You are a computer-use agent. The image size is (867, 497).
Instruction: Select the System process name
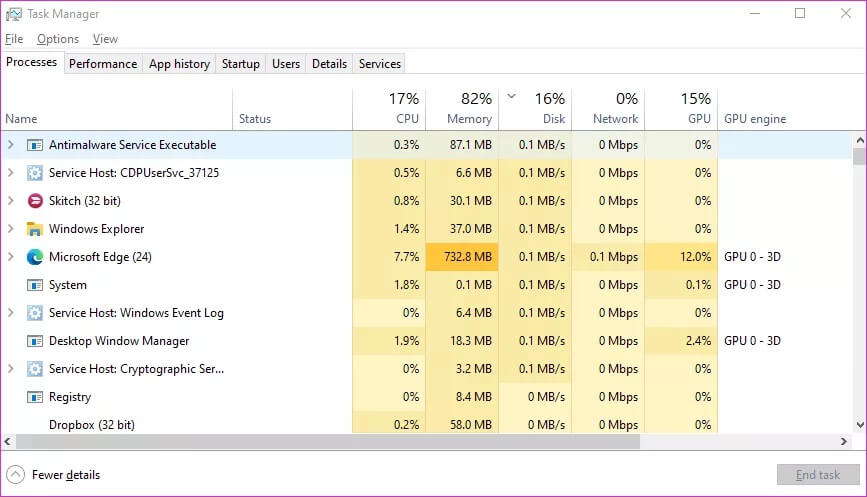click(x=67, y=285)
